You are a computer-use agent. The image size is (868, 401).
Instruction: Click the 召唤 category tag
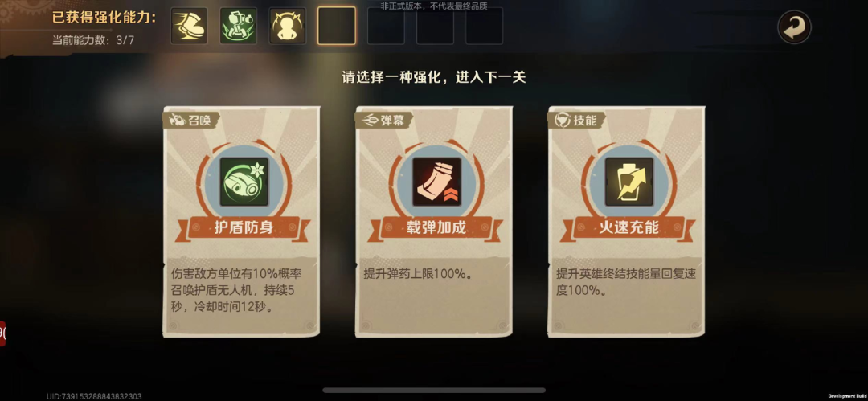[x=191, y=121]
